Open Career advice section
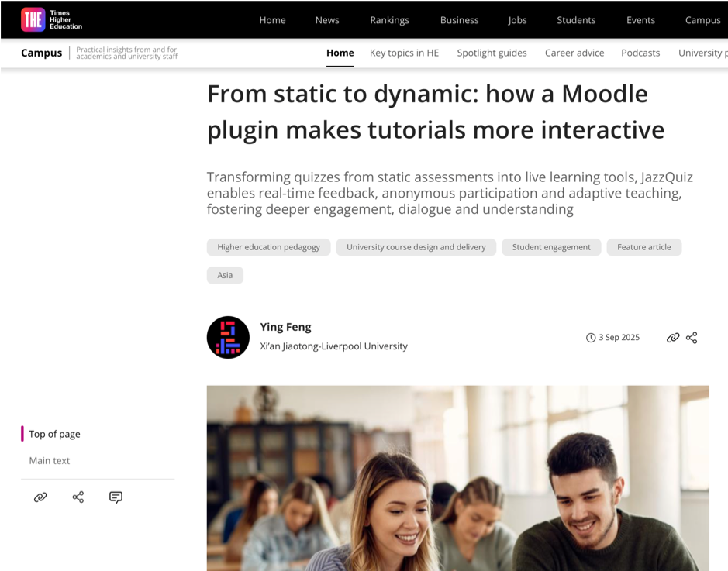The image size is (728, 571). 574,53
